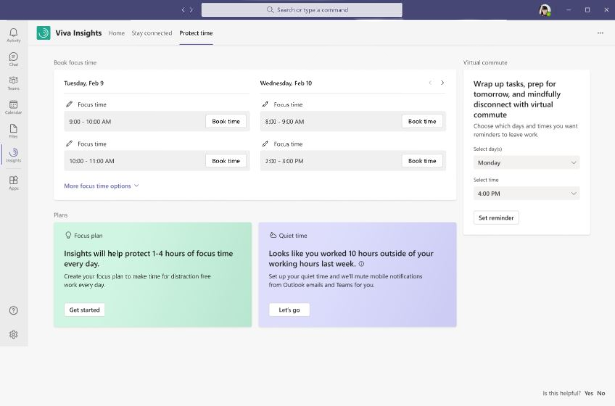Click 'Insights will help protect 1-4 hours' heading
Viewport: 615px width, 406px height.
(148, 259)
